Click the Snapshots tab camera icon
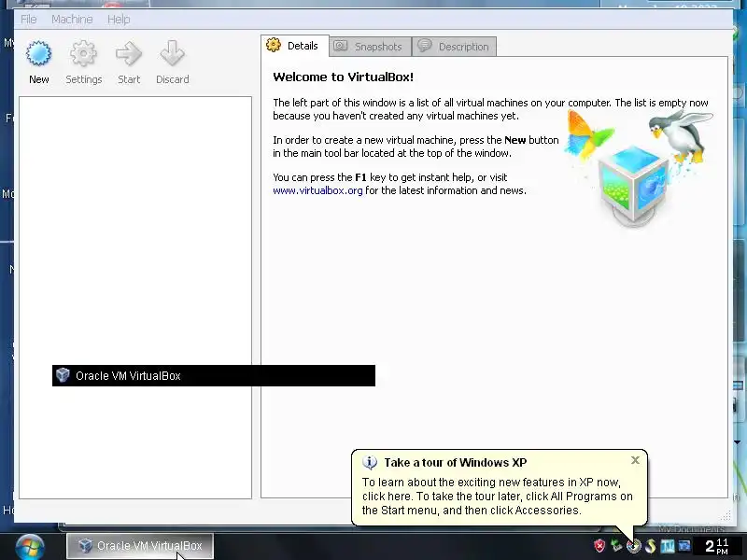 [x=340, y=46]
